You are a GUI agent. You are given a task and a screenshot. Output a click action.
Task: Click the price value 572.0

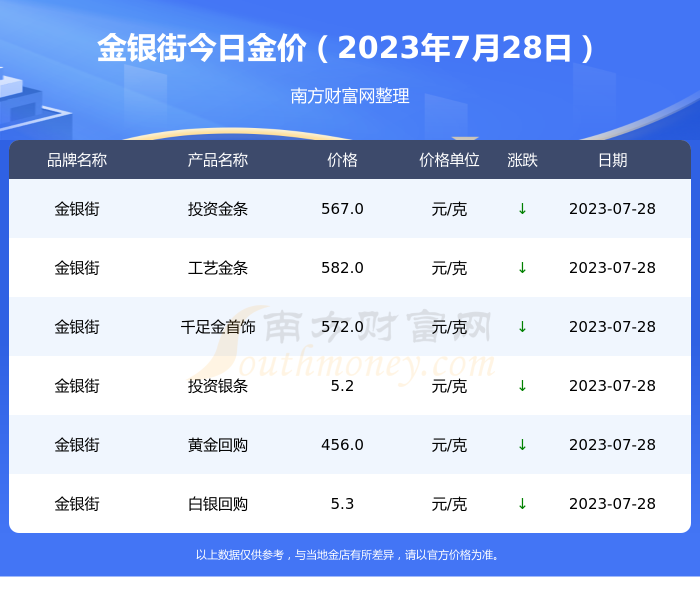pos(342,327)
